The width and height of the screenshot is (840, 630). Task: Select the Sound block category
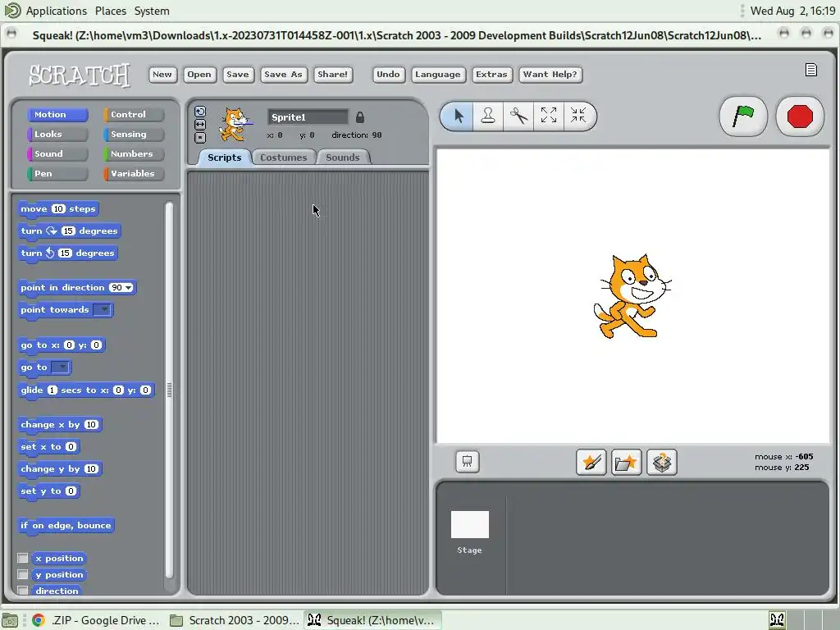57,153
